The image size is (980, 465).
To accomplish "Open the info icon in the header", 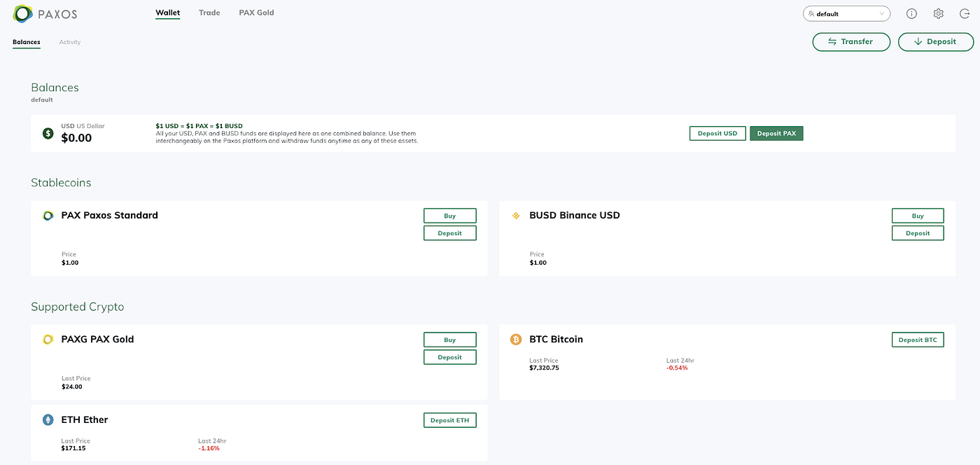I will click(911, 13).
